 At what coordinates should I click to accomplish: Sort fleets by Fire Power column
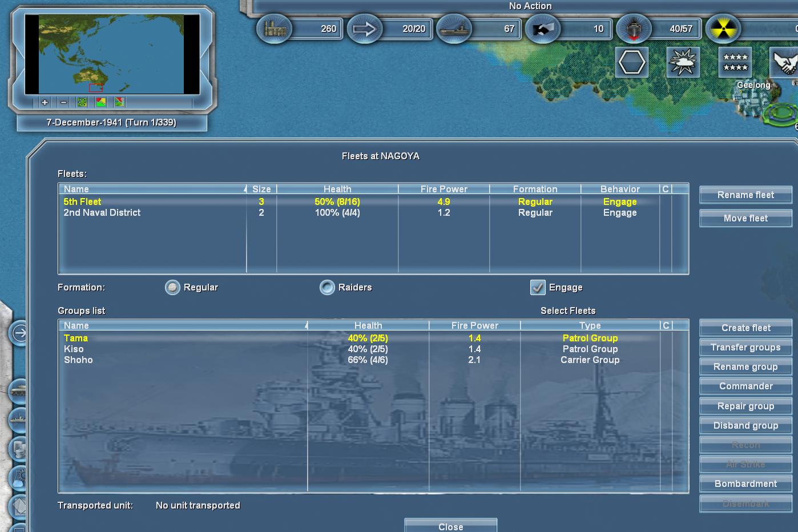pos(444,189)
